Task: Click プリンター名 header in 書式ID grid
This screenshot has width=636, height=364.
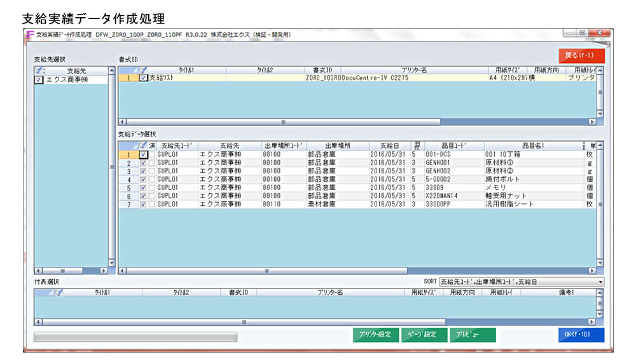Action: click(414, 70)
